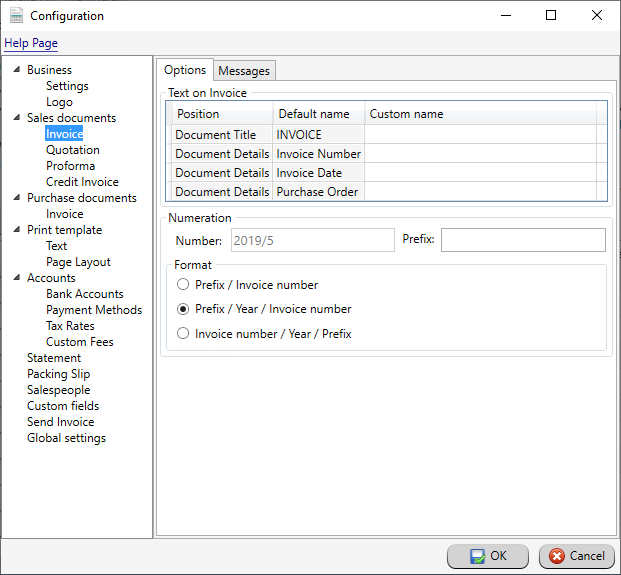Viewport: 621px width, 575px height.
Task: Minimize the Configuration window
Action: tap(506, 15)
